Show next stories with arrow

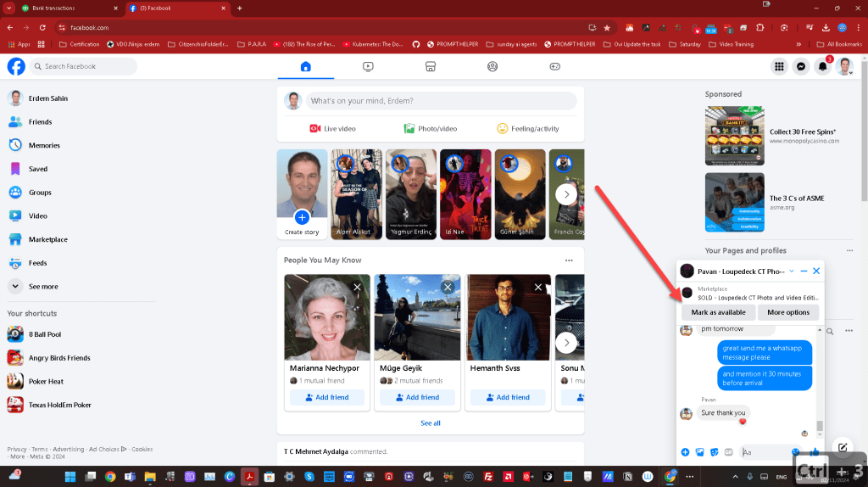(565, 194)
